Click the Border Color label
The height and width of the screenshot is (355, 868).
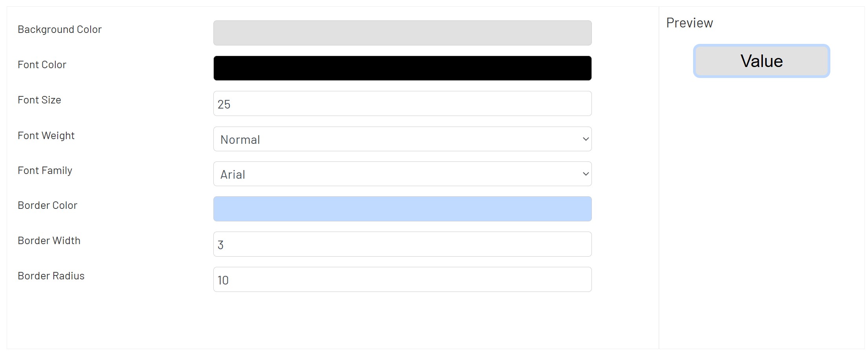click(47, 205)
